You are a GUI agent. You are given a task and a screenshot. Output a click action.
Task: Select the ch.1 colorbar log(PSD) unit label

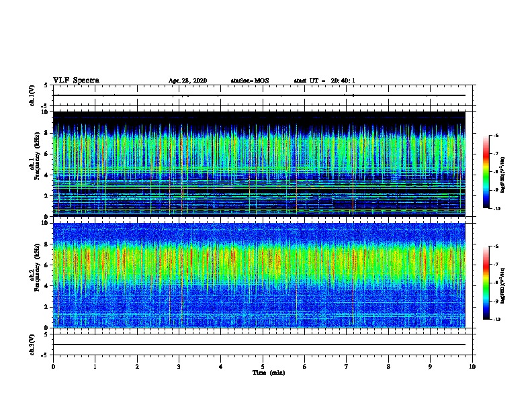pos(502,175)
